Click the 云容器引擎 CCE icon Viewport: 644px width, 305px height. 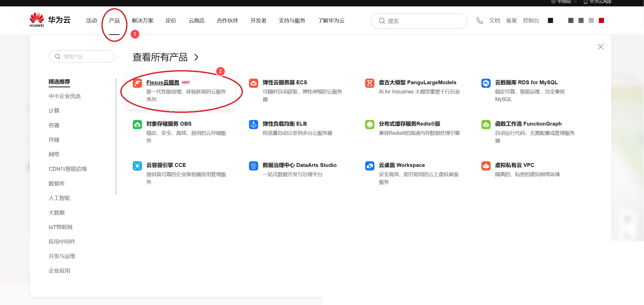tap(137, 166)
